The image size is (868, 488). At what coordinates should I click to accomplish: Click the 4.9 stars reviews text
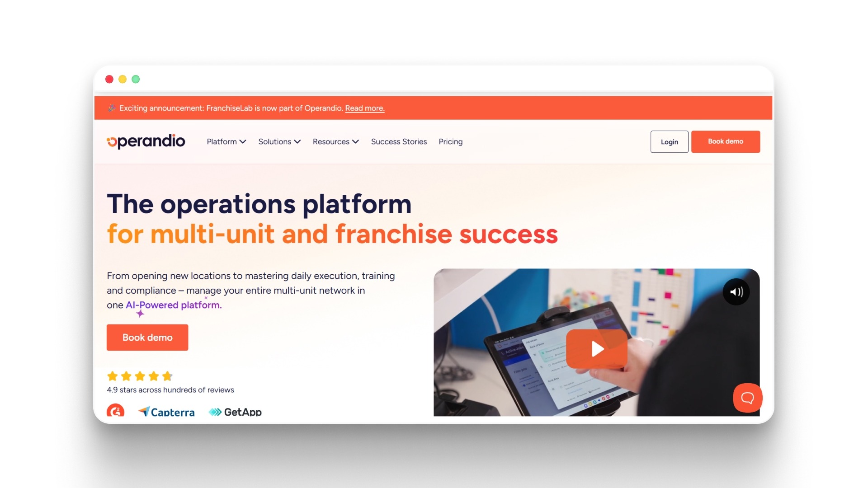pyautogui.click(x=170, y=390)
